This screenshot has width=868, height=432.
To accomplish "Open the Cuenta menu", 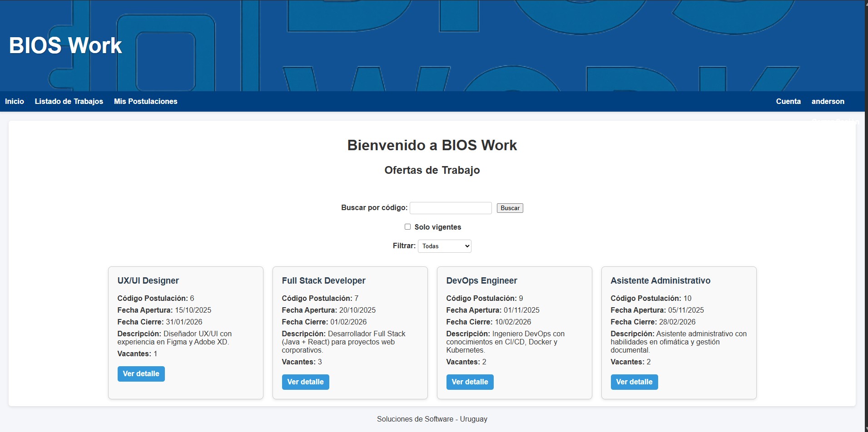I will [788, 101].
